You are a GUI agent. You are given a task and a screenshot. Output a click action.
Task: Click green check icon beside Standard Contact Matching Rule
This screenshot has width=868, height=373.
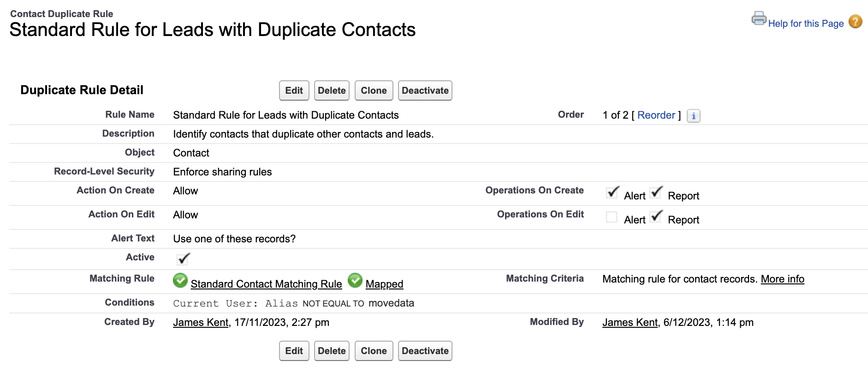coord(180,280)
